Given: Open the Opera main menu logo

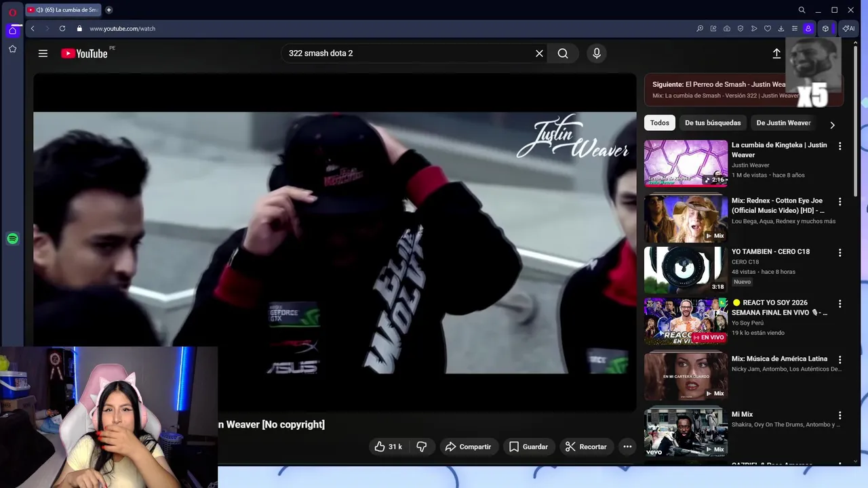Looking at the screenshot, I should (12, 11).
